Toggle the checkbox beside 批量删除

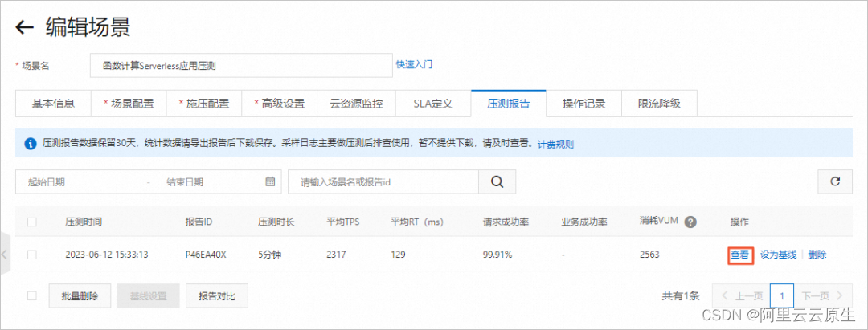pyautogui.click(x=32, y=295)
